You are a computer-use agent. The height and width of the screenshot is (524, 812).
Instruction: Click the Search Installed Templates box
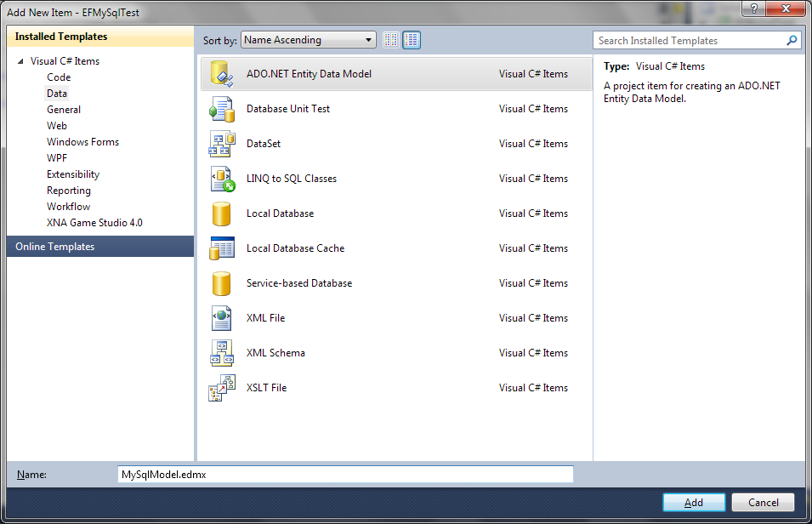click(696, 41)
